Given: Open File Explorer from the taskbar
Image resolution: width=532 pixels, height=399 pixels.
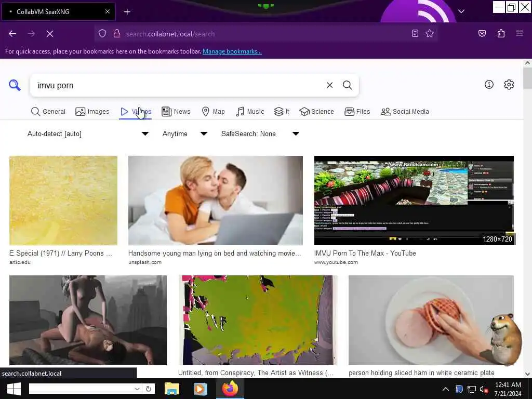Looking at the screenshot, I should (172, 389).
